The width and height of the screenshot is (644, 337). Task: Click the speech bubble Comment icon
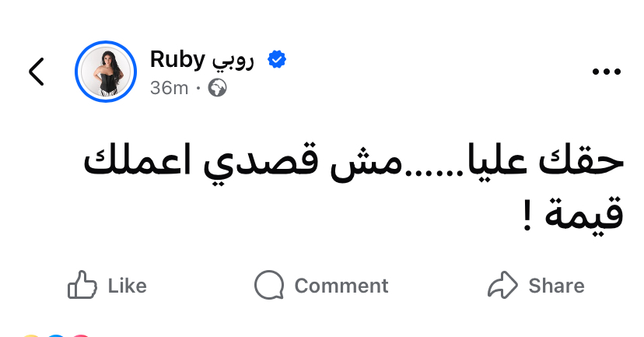269,286
